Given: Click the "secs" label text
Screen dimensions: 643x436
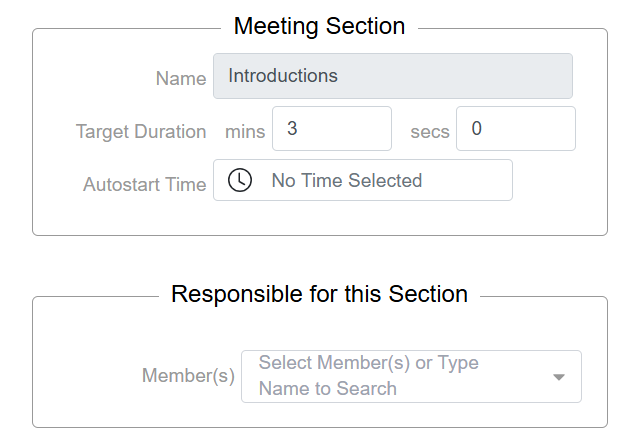Looking at the screenshot, I should pos(430,131).
